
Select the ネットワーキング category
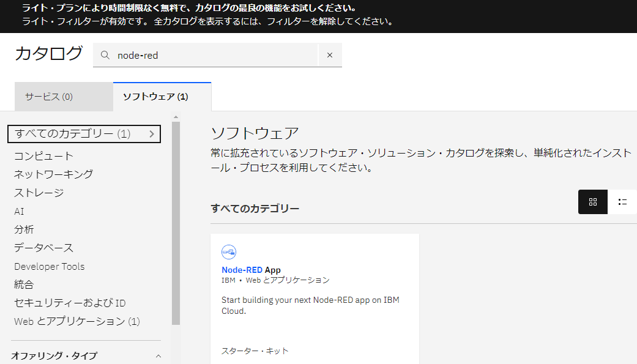(54, 174)
